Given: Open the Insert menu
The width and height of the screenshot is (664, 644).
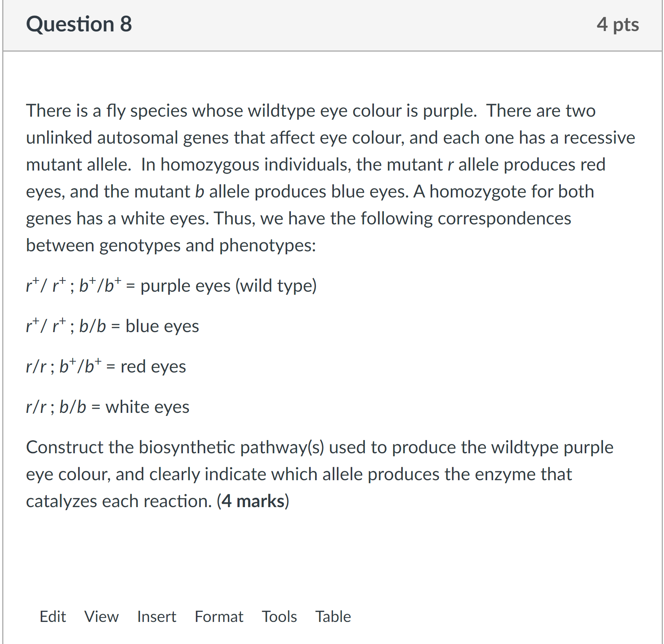Looking at the screenshot, I should point(157,617).
